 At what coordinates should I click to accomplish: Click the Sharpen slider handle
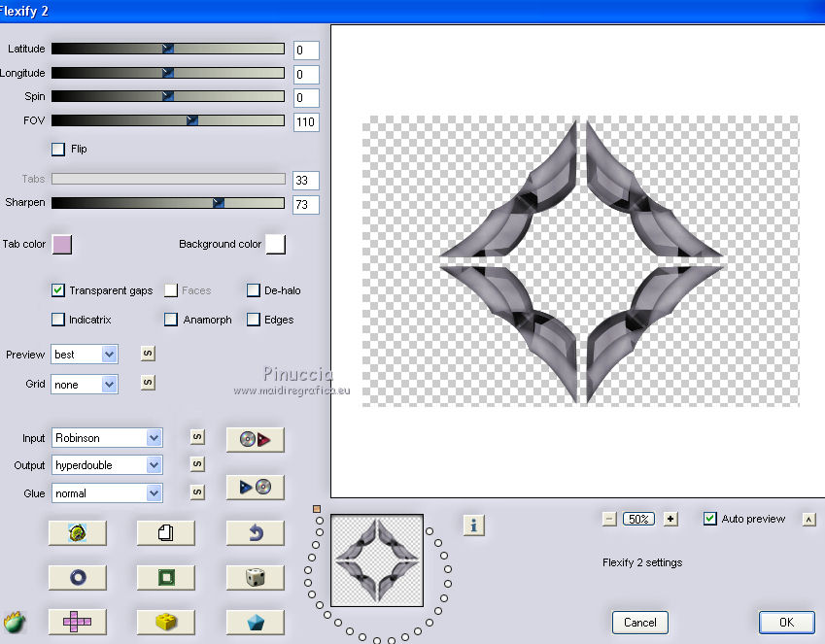pos(219,203)
